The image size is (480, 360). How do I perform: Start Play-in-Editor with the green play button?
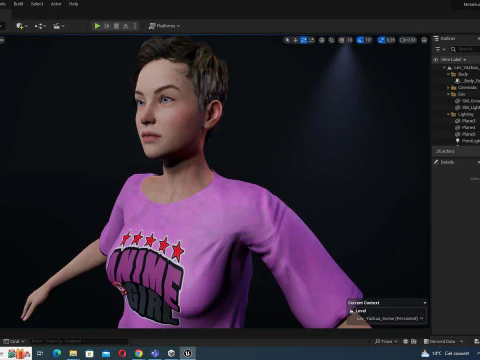point(97,26)
